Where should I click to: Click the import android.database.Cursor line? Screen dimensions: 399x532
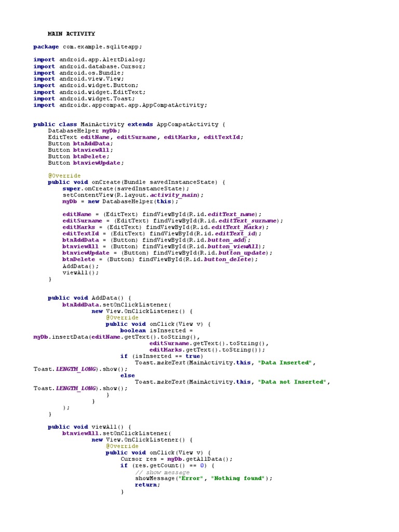[89, 66]
